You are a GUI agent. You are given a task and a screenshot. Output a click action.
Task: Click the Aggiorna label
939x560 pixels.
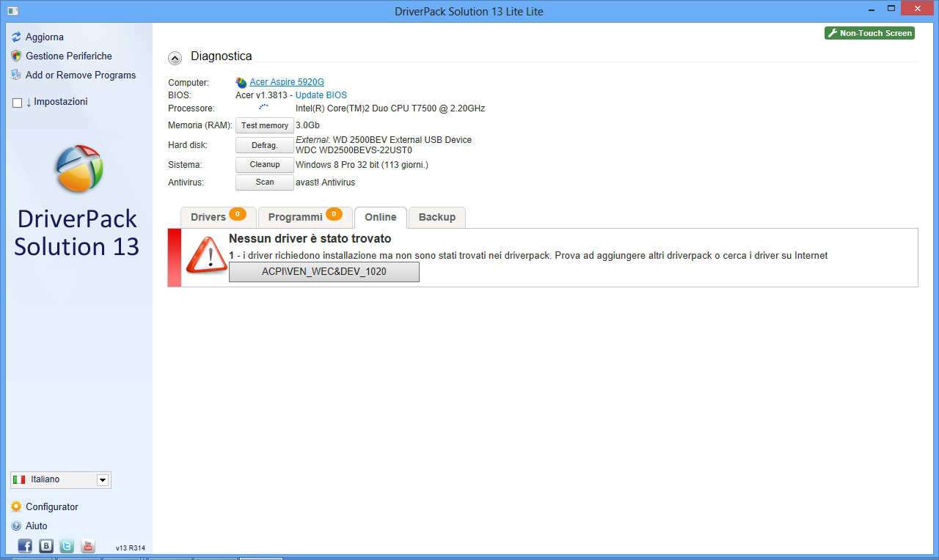[x=45, y=37]
